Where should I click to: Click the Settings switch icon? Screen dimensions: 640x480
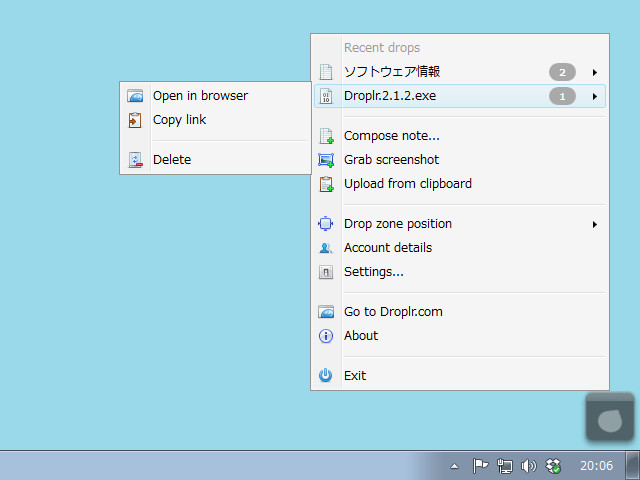point(326,272)
